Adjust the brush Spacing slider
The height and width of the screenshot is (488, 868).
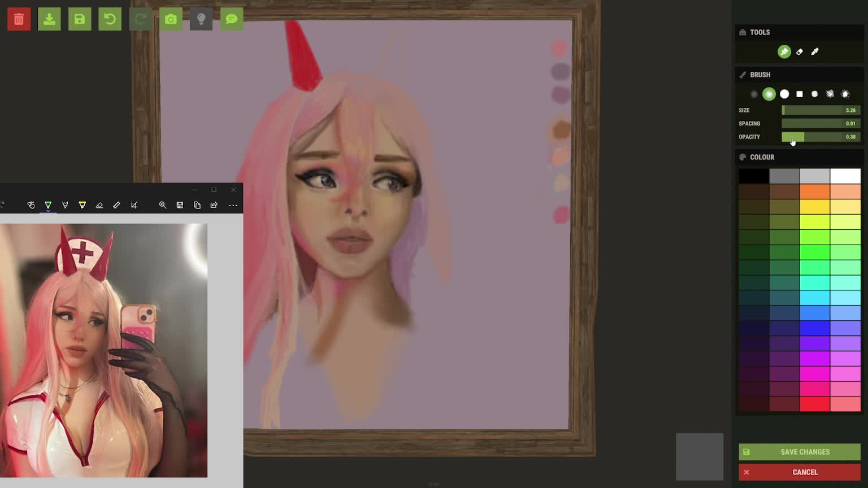(x=821, y=123)
